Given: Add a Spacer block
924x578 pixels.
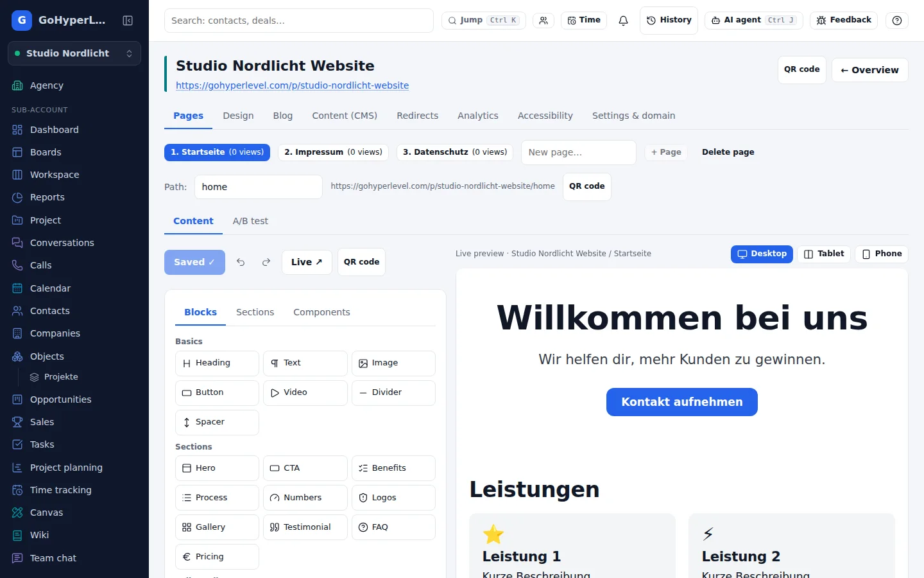Looking at the screenshot, I should coord(217,423).
